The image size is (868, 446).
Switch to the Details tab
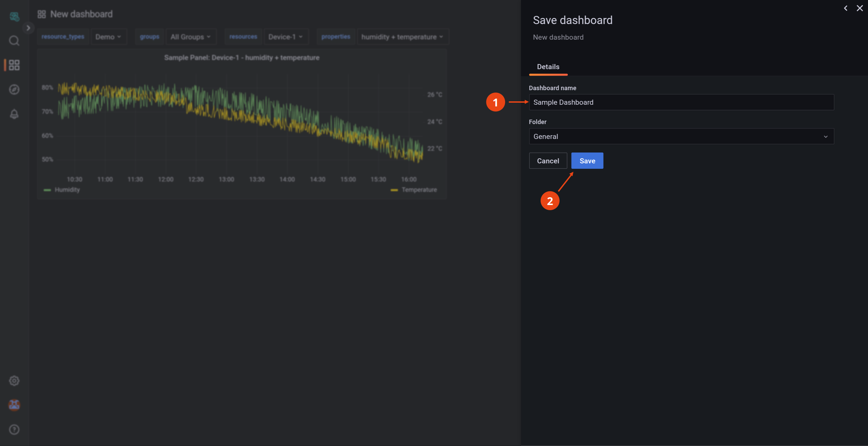click(x=547, y=66)
